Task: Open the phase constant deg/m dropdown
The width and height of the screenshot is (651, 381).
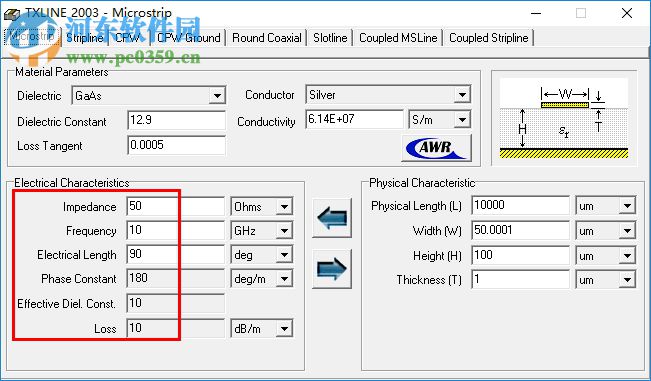Action: [x=284, y=279]
